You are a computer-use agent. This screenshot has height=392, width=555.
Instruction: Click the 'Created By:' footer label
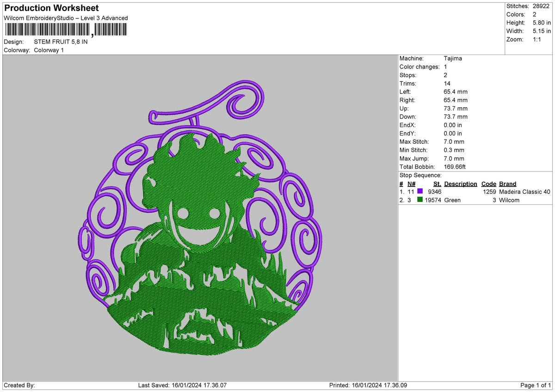pos(19,386)
